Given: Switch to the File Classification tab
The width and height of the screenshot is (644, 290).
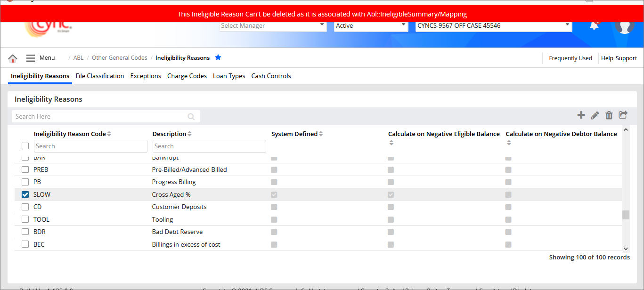Looking at the screenshot, I should tap(100, 76).
